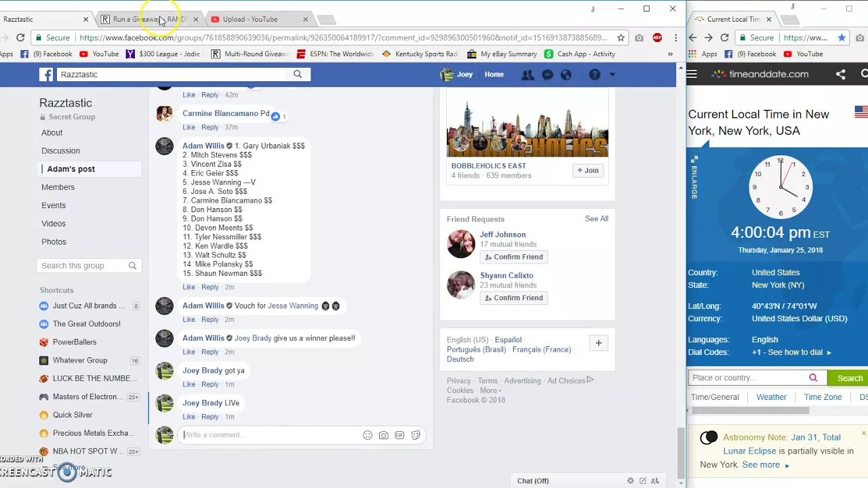
Task: Open the Time/General tab
Action: [715, 397]
